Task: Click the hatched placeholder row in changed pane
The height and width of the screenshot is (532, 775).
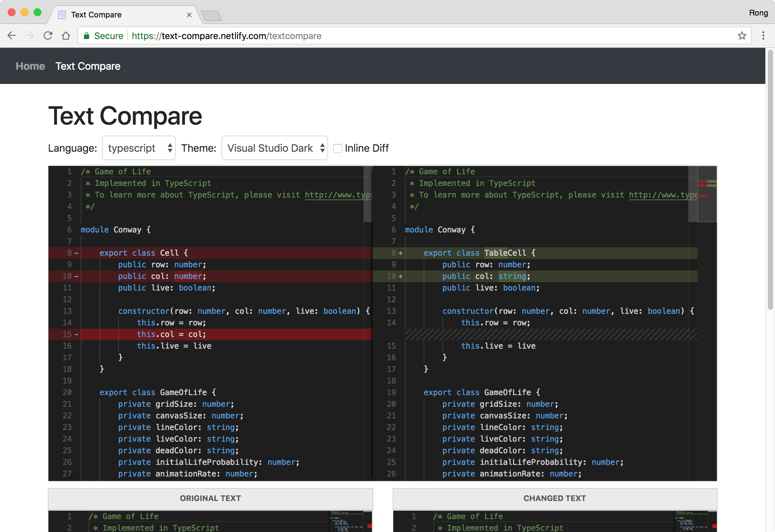Action: tap(551, 334)
